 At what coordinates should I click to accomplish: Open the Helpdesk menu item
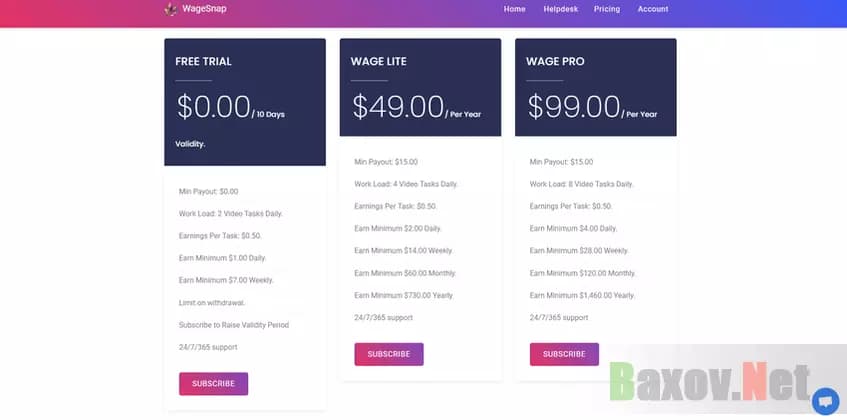559,9
